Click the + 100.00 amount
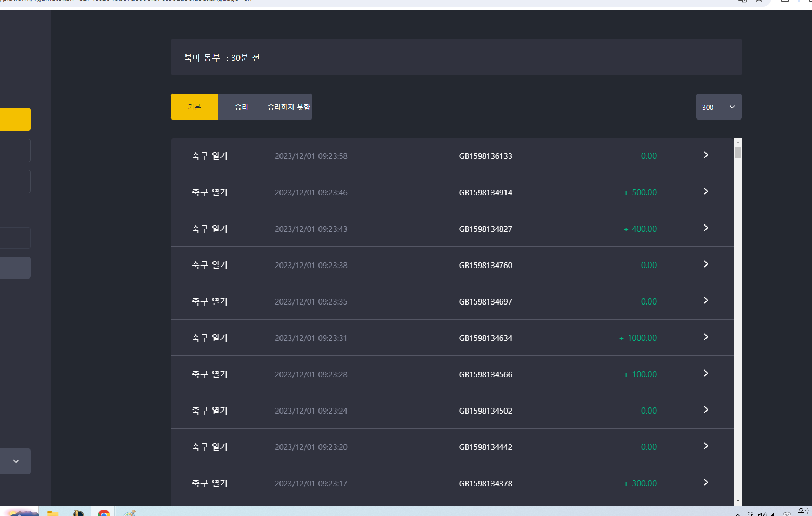 [x=640, y=374]
